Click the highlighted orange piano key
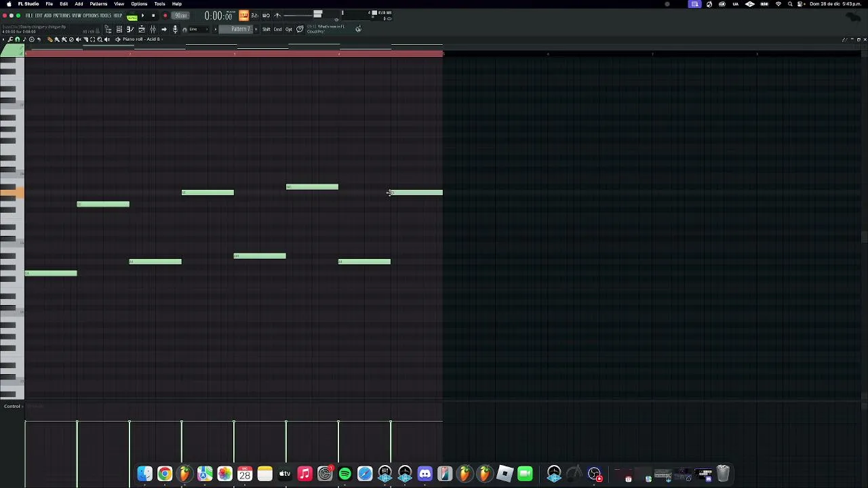868x488 pixels. point(12,193)
